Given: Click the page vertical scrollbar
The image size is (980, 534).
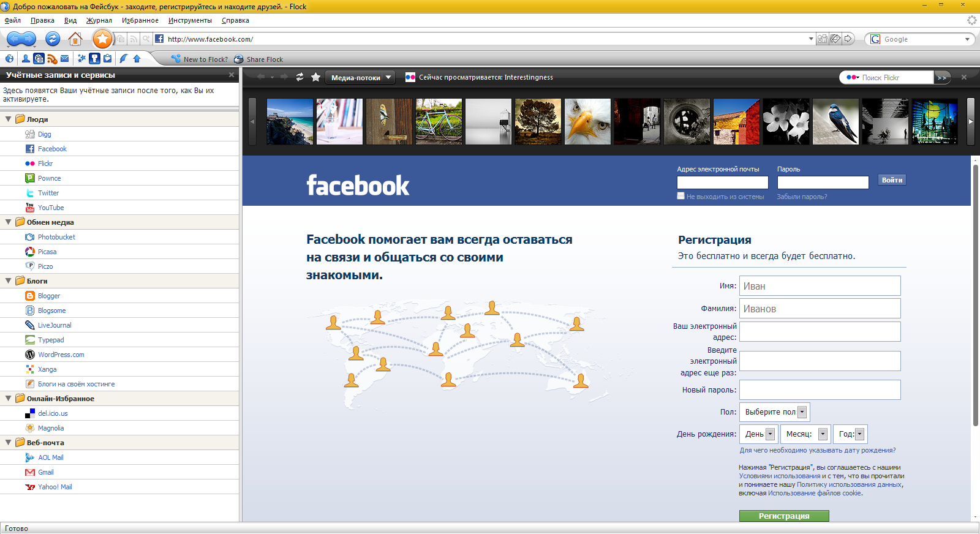Looking at the screenshot, I should click(976, 294).
